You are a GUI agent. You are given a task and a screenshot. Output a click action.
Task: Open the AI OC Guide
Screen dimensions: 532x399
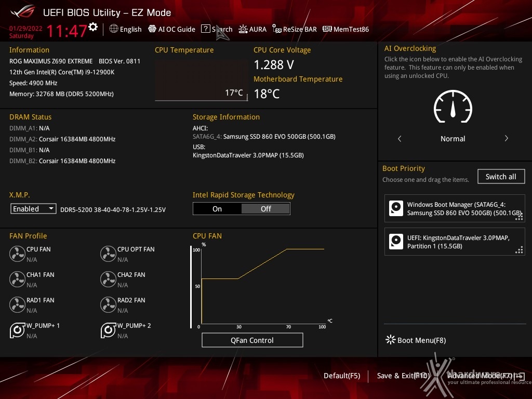[171, 29]
